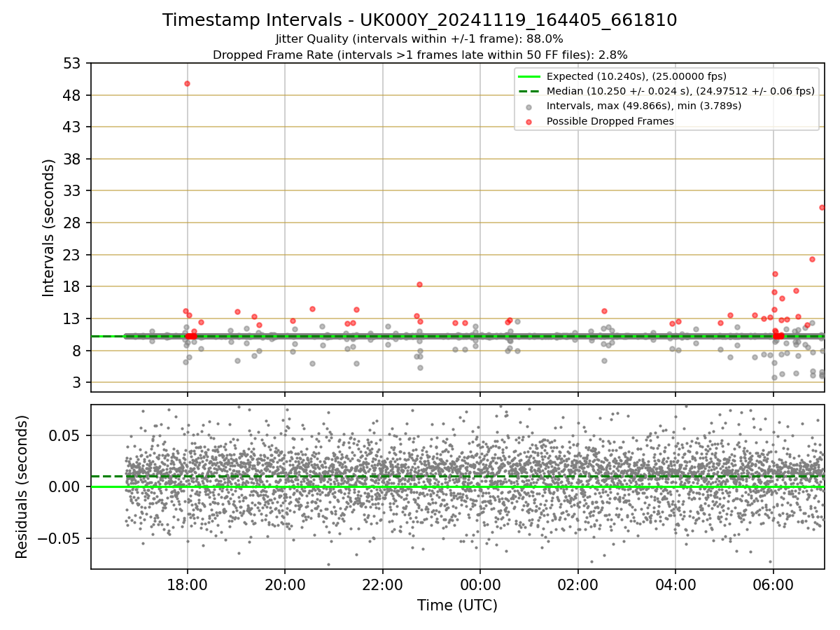Click the y-axis tick label '43'
This screenshot has width=840, height=630.
point(73,127)
